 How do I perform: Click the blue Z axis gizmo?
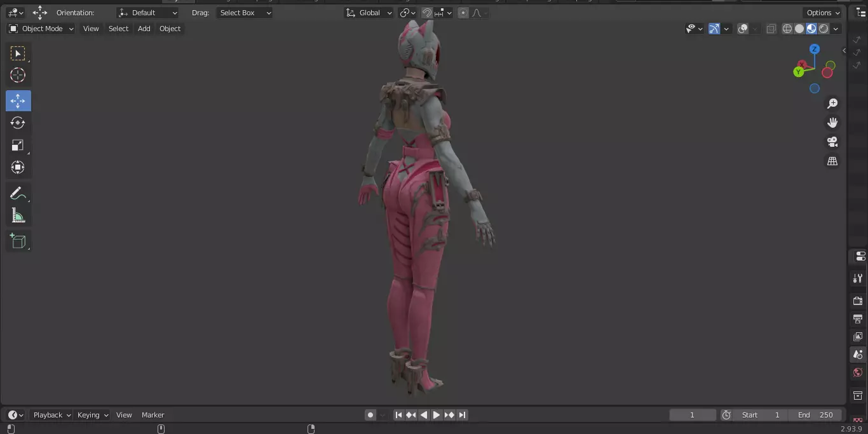[815, 49]
